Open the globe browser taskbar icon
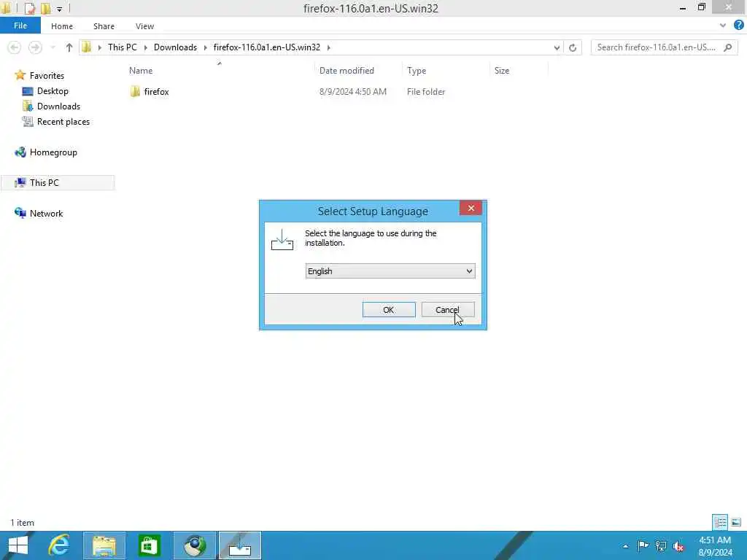 (195, 545)
